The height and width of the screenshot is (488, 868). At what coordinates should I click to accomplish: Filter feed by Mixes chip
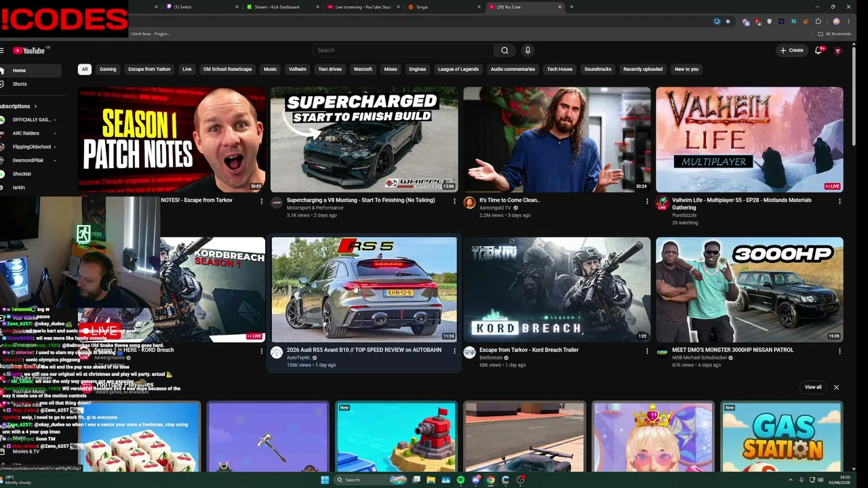pos(391,69)
